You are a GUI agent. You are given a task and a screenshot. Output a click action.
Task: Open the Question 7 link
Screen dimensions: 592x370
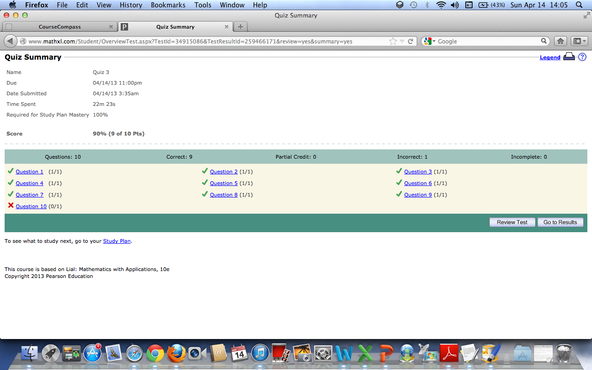click(29, 195)
